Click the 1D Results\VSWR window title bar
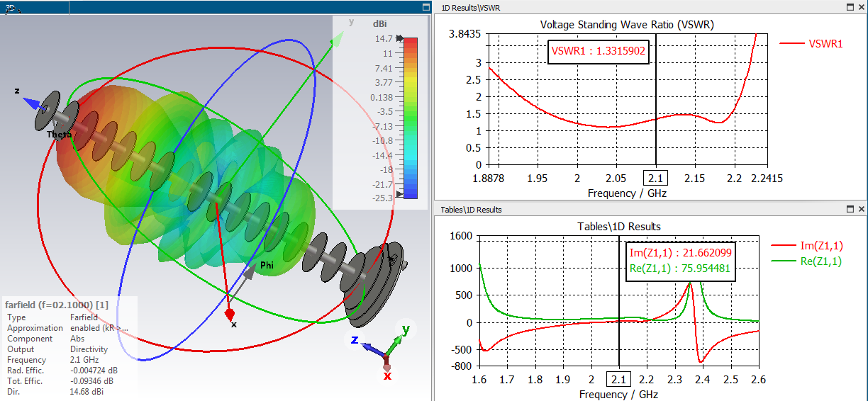The image size is (868, 401). [x=638, y=6]
